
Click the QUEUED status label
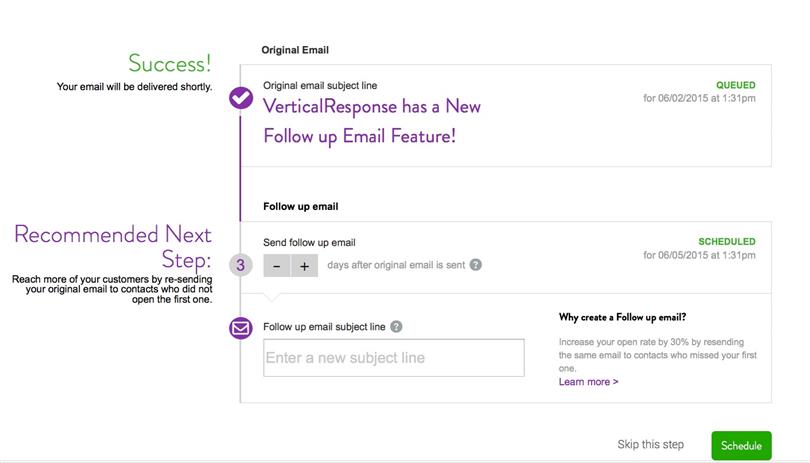coord(736,85)
